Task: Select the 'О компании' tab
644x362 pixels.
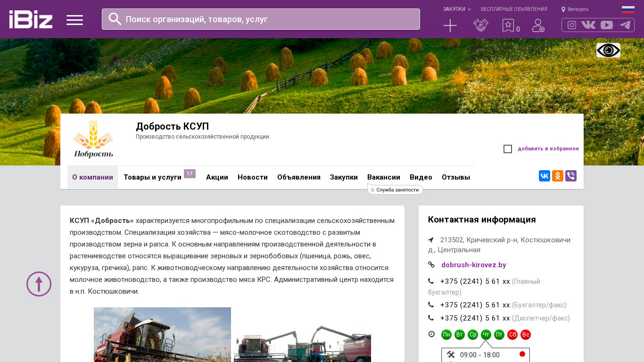Action: click(92, 177)
